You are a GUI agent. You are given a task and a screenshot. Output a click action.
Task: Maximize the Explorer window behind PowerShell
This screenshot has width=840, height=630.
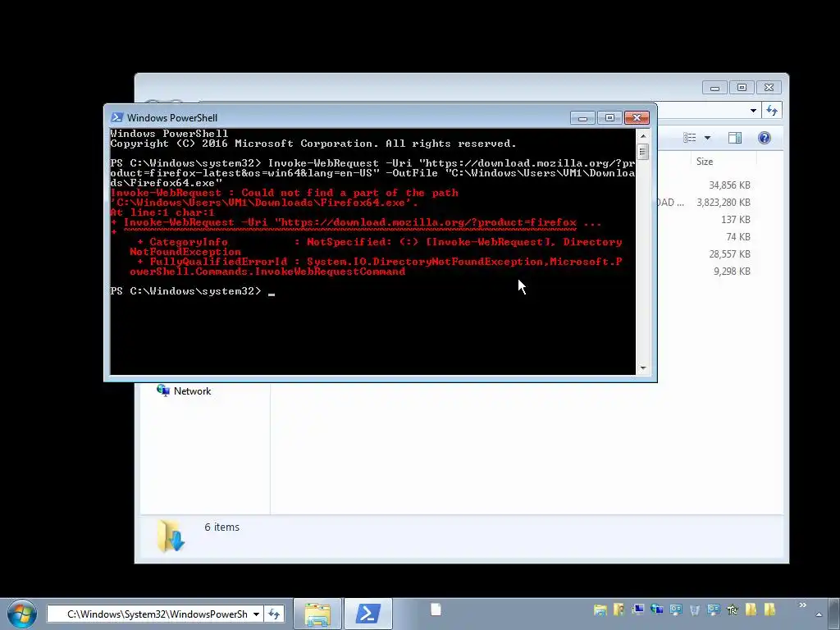point(742,87)
